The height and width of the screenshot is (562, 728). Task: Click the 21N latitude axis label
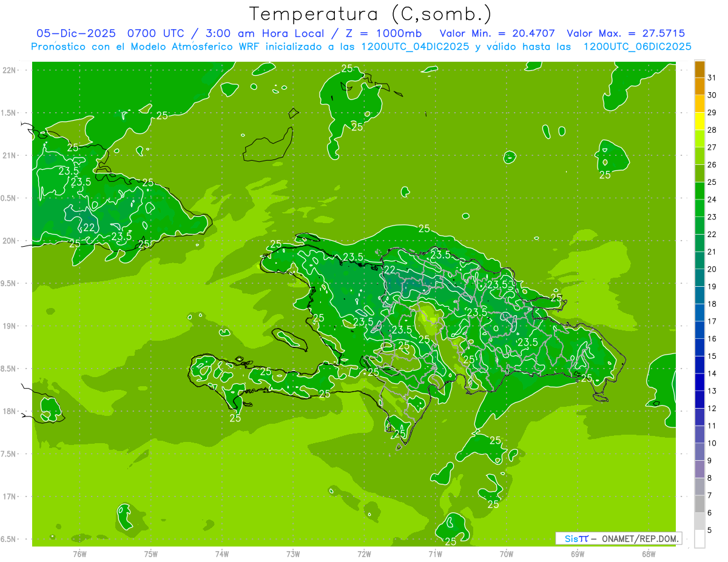click(9, 156)
